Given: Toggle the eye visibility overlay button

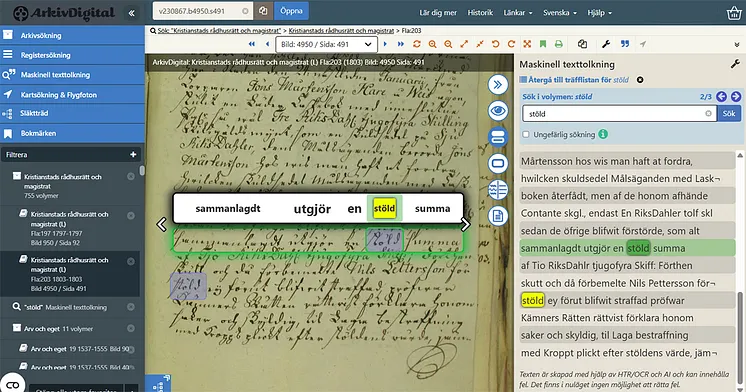Looking at the screenshot, I should pos(498,111).
